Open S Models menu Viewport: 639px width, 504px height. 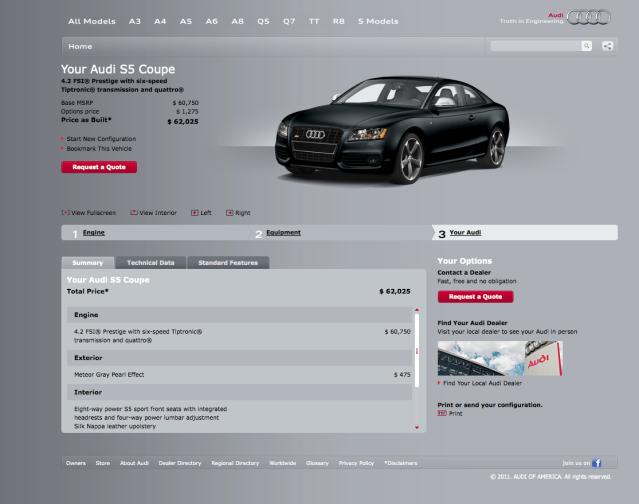(378, 21)
